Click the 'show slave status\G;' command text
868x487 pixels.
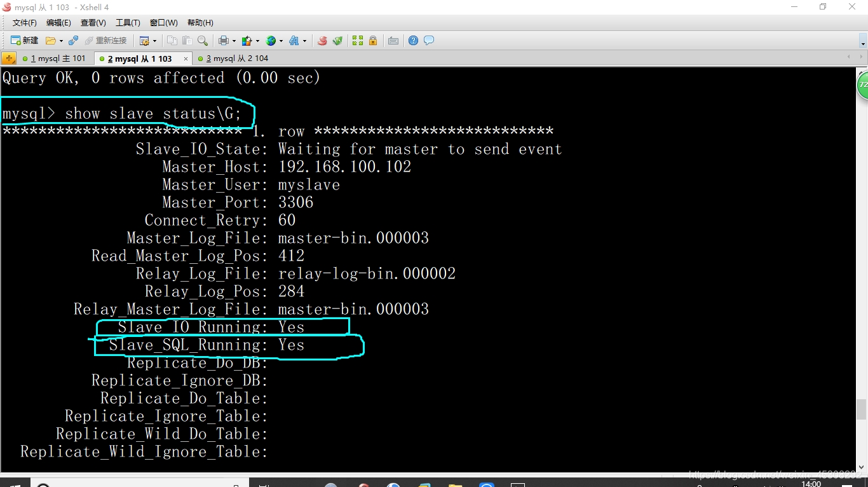coord(153,114)
